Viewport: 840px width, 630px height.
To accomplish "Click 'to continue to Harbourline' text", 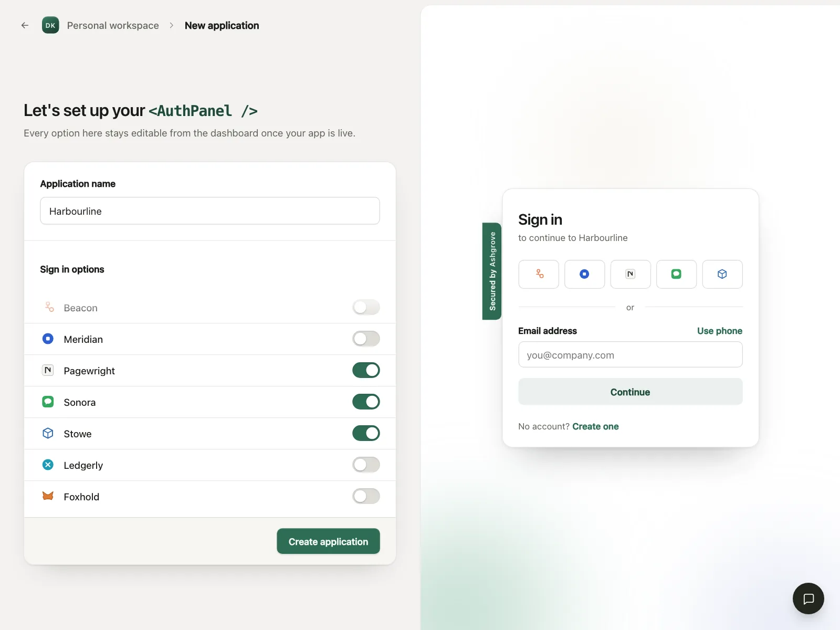I will click(x=573, y=238).
